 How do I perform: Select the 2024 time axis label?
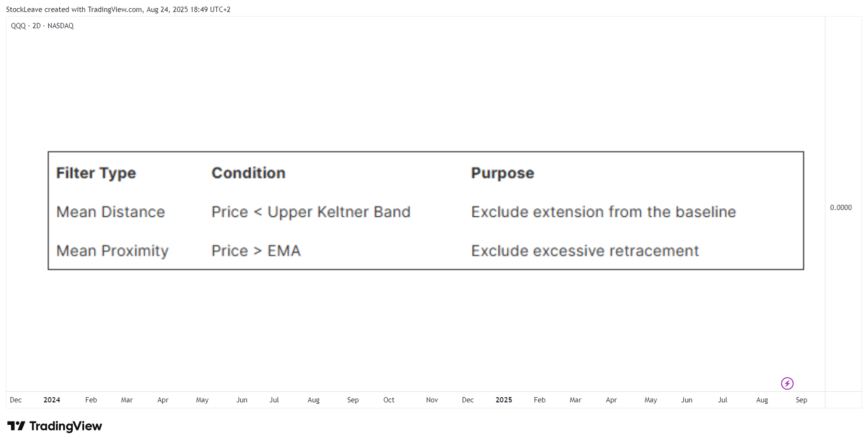[x=52, y=400]
